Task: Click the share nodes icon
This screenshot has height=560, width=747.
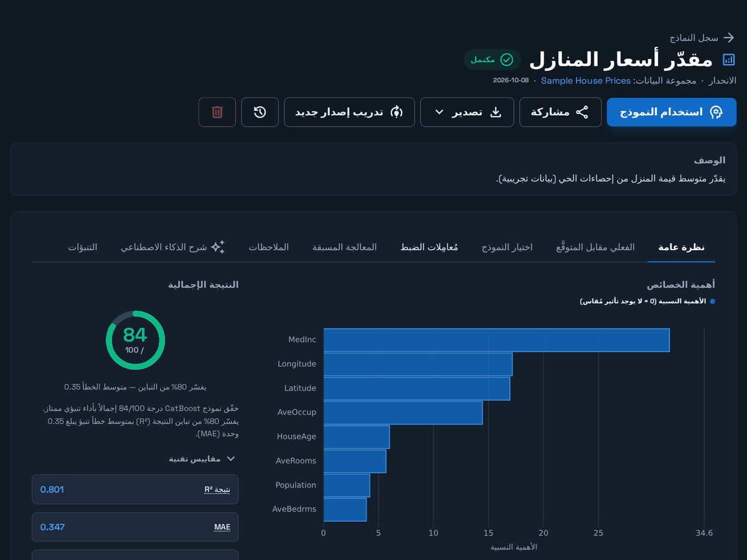Action: click(x=582, y=112)
